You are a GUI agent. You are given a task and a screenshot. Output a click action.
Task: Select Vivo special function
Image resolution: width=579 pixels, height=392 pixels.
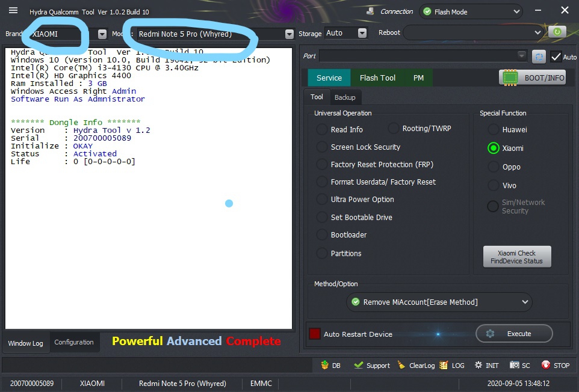pos(494,185)
